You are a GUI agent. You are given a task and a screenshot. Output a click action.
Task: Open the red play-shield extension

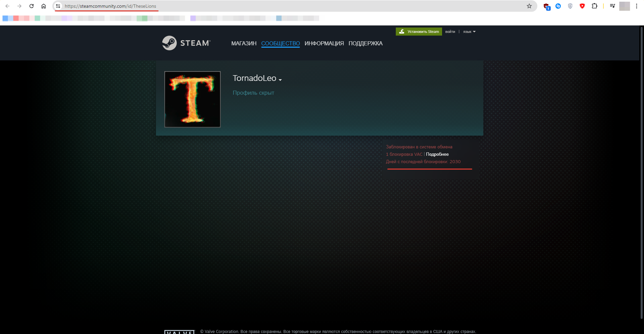[x=582, y=6]
